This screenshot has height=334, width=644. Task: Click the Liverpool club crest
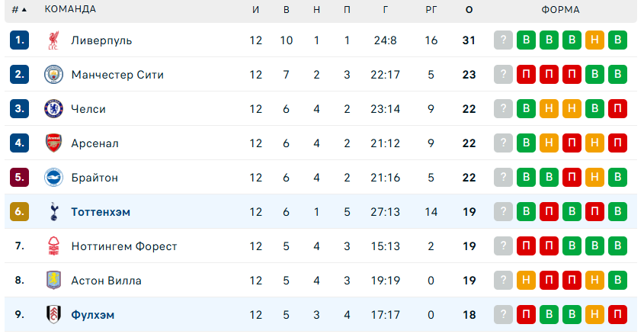[53, 40]
